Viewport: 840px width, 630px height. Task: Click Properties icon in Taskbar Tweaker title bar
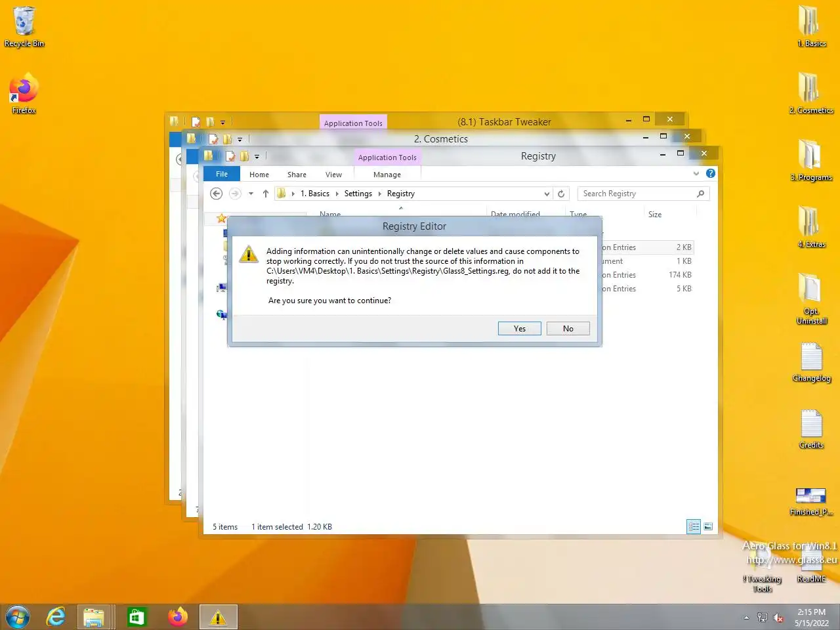coord(196,122)
